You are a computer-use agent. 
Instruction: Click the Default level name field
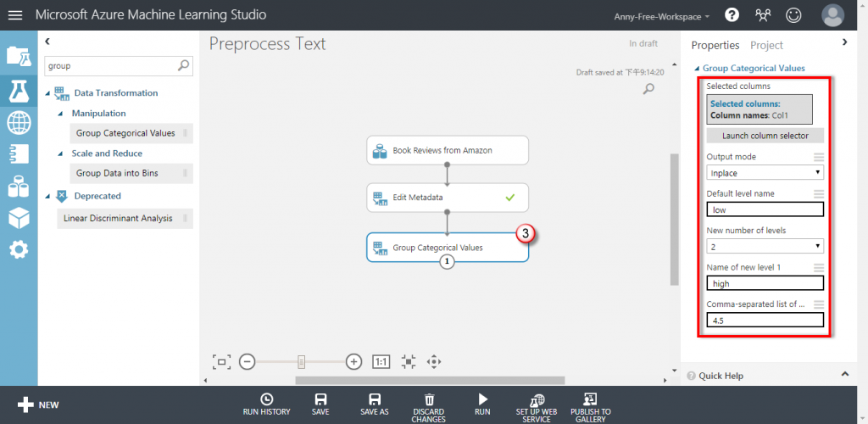pos(765,209)
